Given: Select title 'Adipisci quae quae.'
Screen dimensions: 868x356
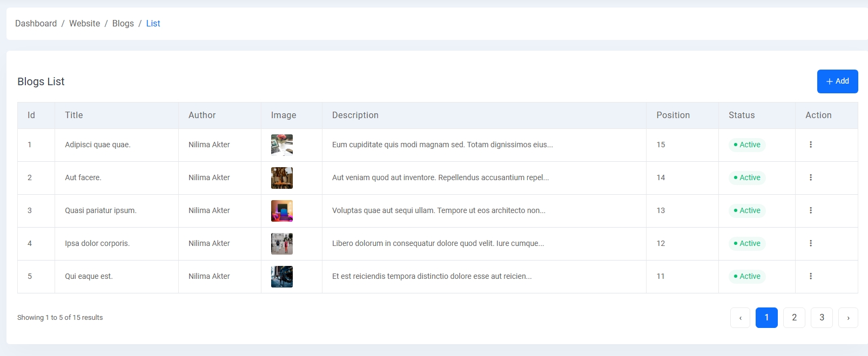Looking at the screenshot, I should [98, 145].
